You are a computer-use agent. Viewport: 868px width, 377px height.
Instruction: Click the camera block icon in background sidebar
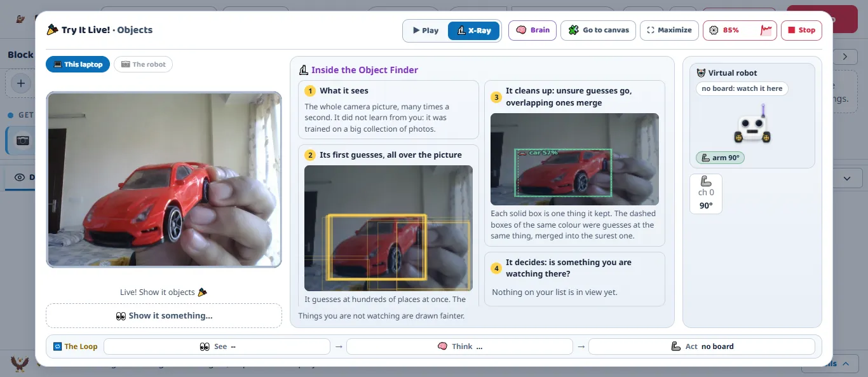(23, 141)
